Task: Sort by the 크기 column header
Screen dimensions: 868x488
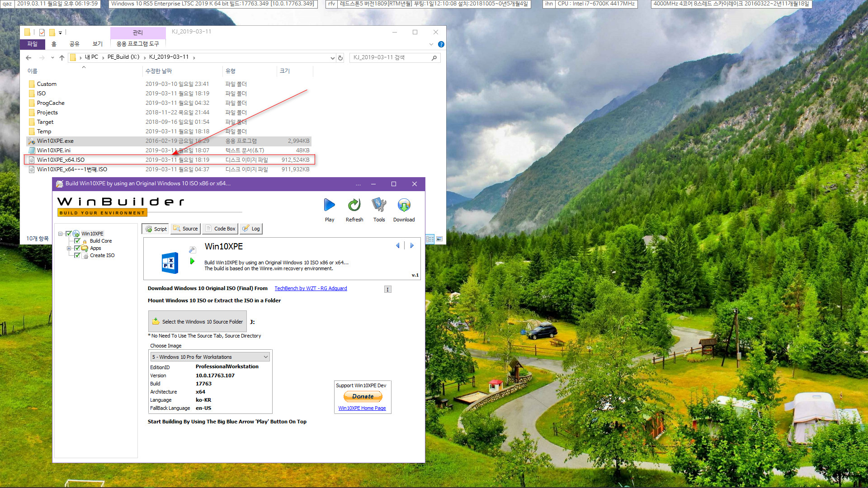Action: pyautogui.click(x=295, y=71)
